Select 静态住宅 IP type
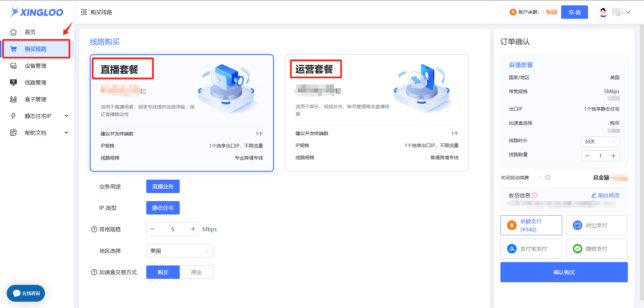The height and width of the screenshot is (308, 644). (163, 208)
